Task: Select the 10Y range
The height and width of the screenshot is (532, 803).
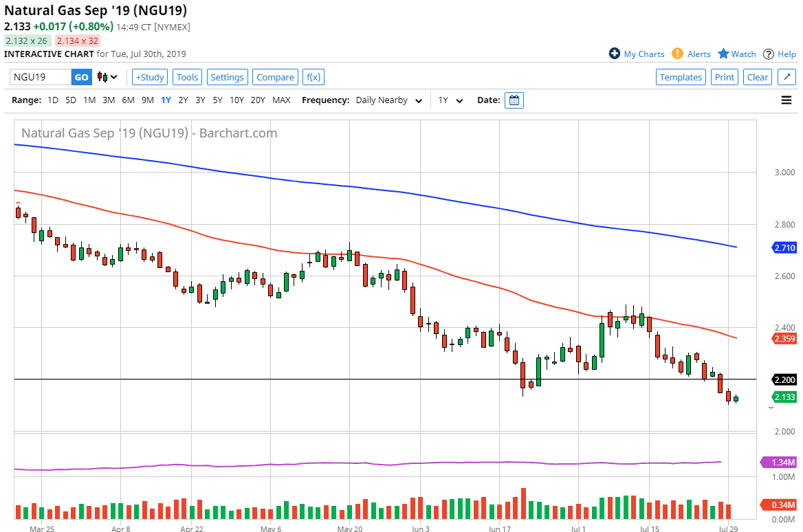Action: pos(236,100)
